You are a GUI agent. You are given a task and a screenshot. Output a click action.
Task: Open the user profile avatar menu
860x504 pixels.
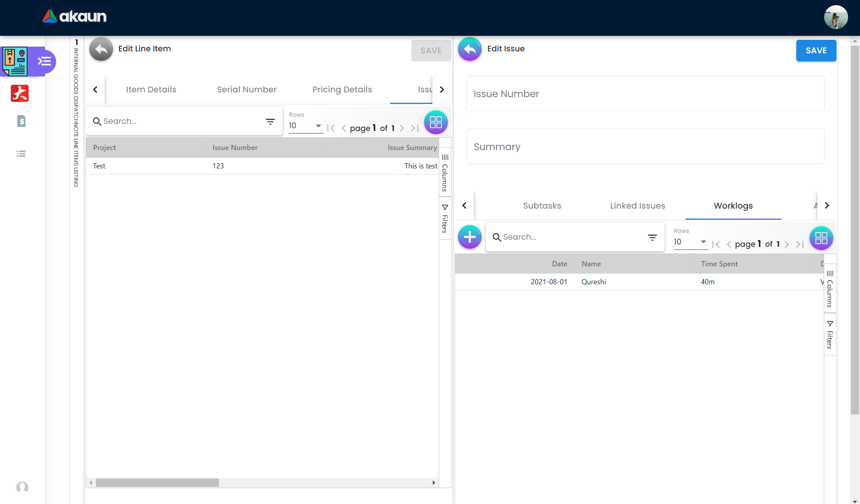point(835,17)
